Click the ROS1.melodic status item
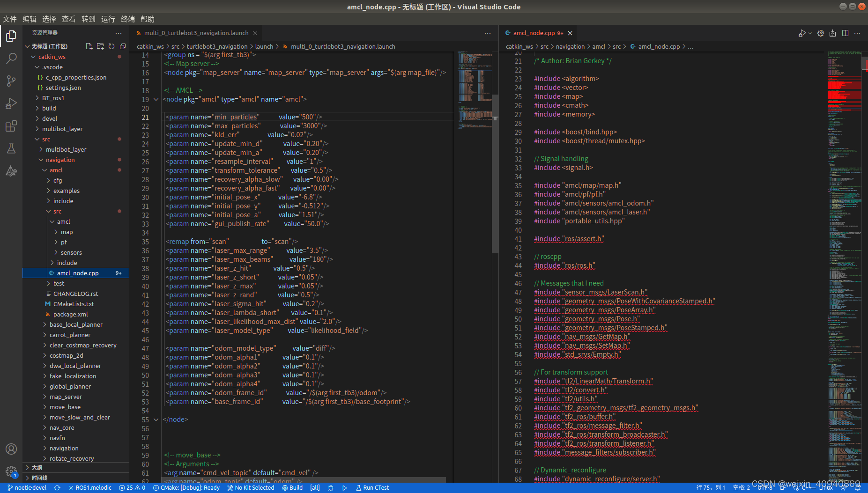Image resolution: width=868 pixels, height=493 pixels. tap(90, 488)
